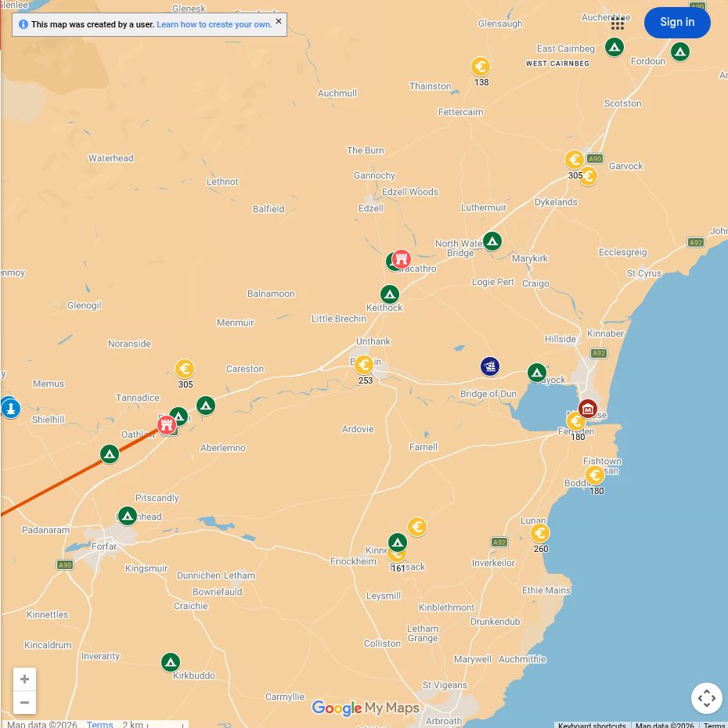Click the Inverkeilor place label
The image size is (728, 728).
click(x=493, y=563)
